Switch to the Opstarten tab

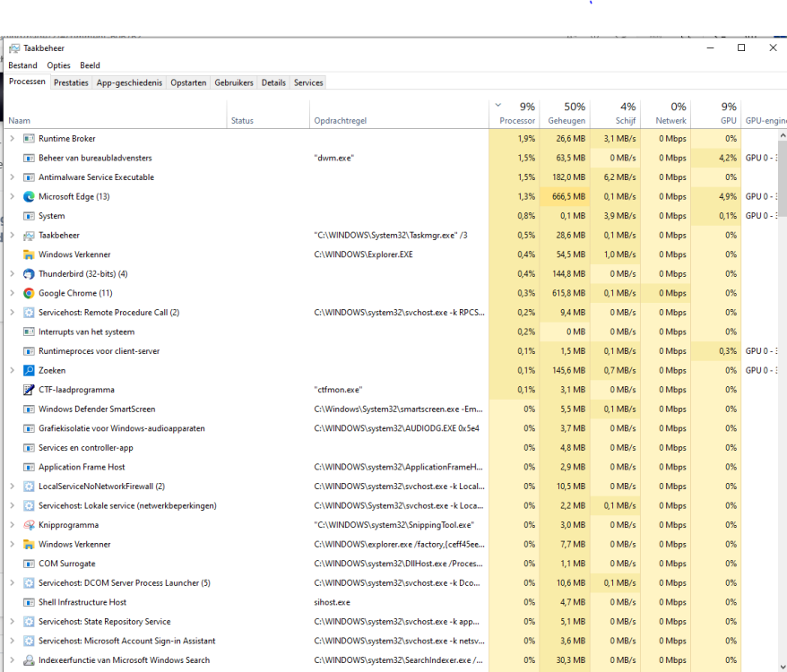tap(188, 82)
